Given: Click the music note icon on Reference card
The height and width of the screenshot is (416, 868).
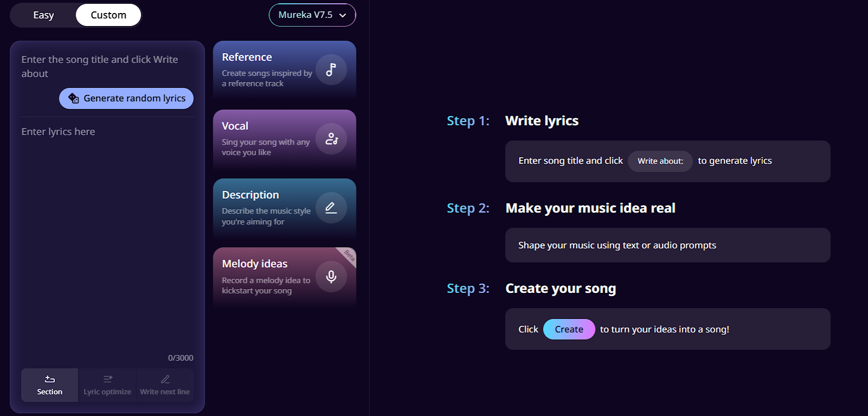Looking at the screenshot, I should pos(331,69).
